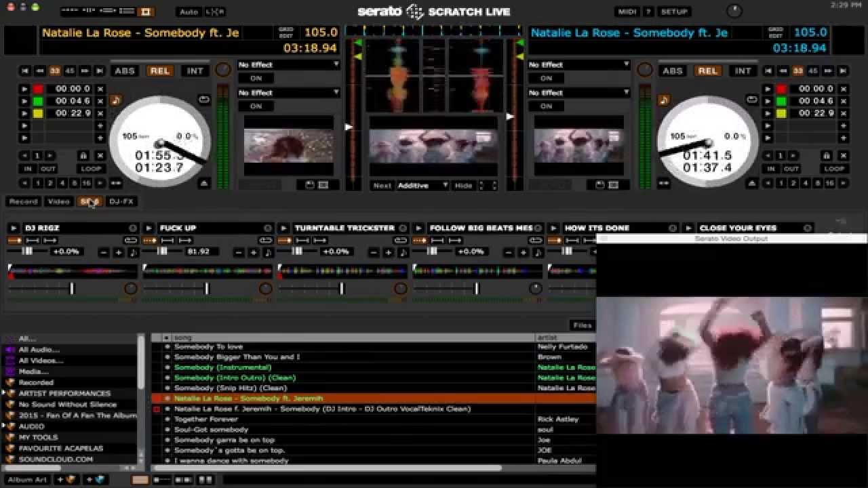The height and width of the screenshot is (488, 868).
Task: Click note icon in DJ RIGZ sample slot
Action: pos(132,252)
